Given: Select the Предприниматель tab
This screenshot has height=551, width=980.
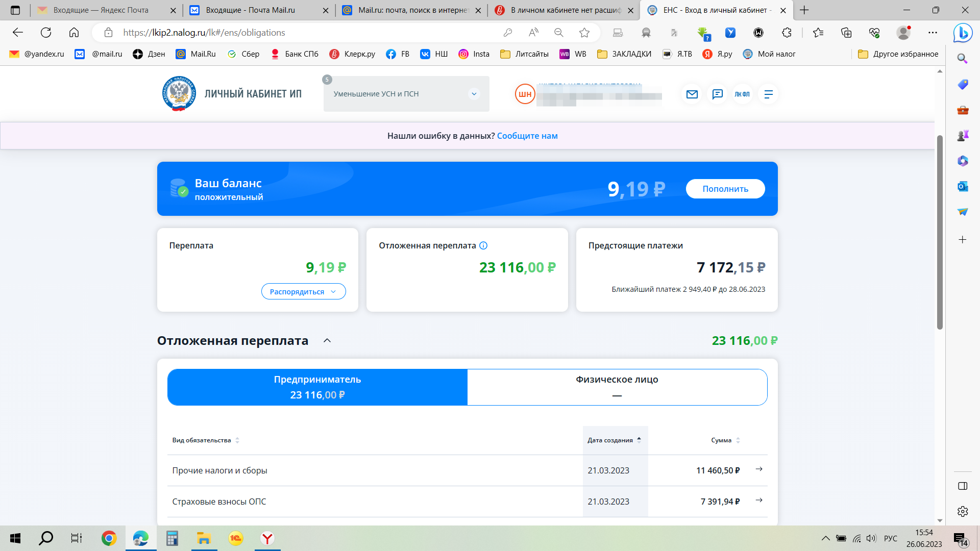Looking at the screenshot, I should (x=317, y=387).
